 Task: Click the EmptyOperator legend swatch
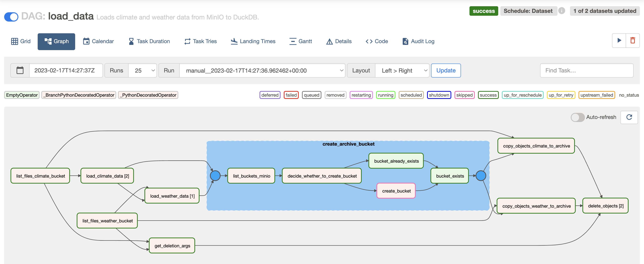click(x=22, y=95)
